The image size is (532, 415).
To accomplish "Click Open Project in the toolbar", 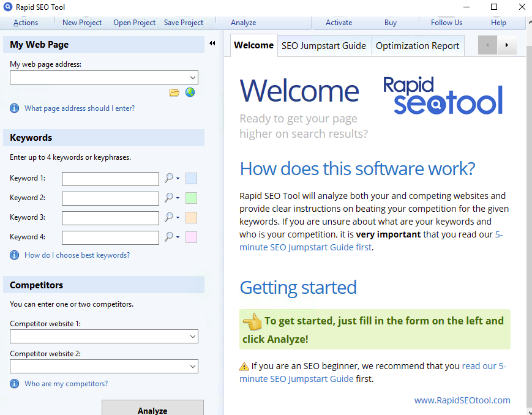I will pyautogui.click(x=134, y=23).
